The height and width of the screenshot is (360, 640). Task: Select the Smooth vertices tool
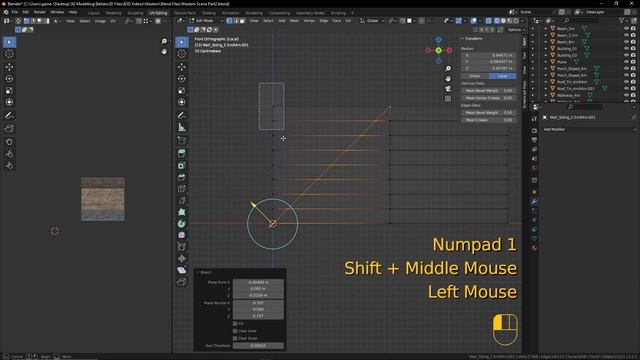point(182,235)
